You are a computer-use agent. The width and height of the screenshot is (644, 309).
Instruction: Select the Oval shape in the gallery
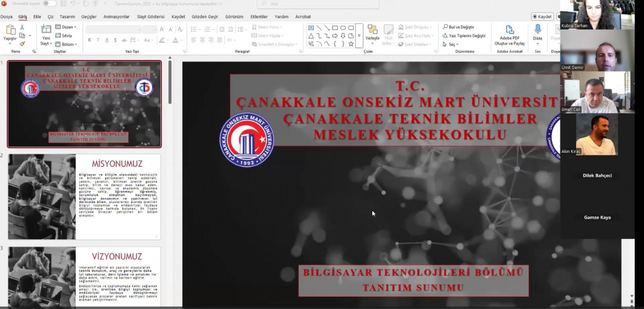(x=343, y=28)
